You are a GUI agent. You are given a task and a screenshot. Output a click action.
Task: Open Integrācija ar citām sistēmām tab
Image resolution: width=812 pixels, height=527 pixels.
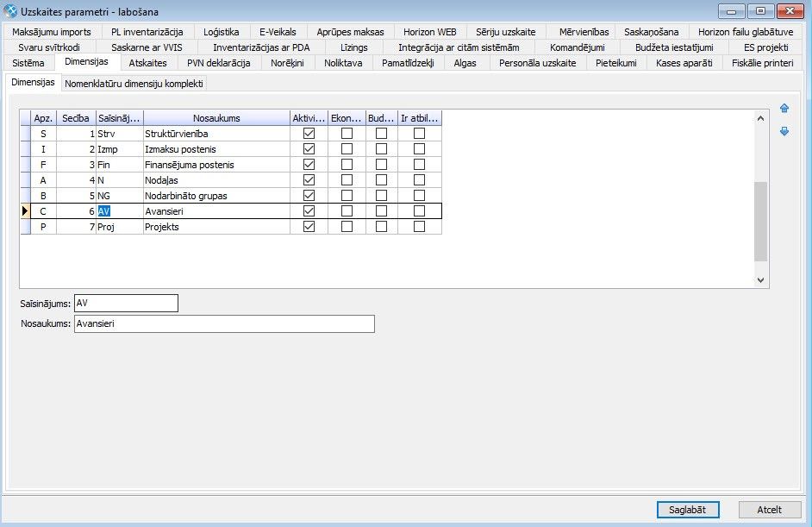point(459,47)
